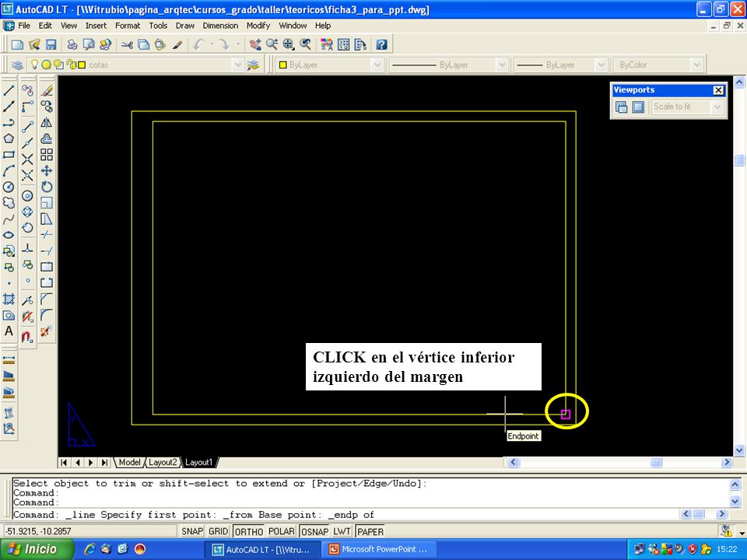Close the Viewports floating toolbar
747x560 pixels.
[x=718, y=90]
